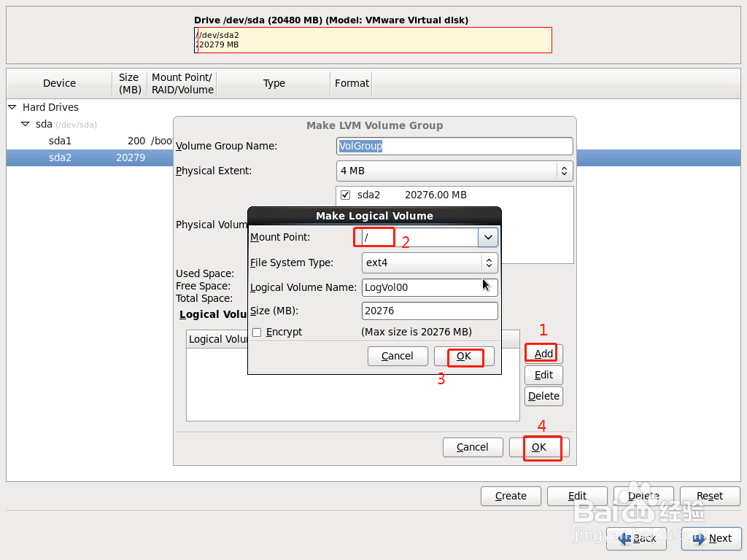Click the main window Delete button
The image size is (747, 560).
click(643, 496)
